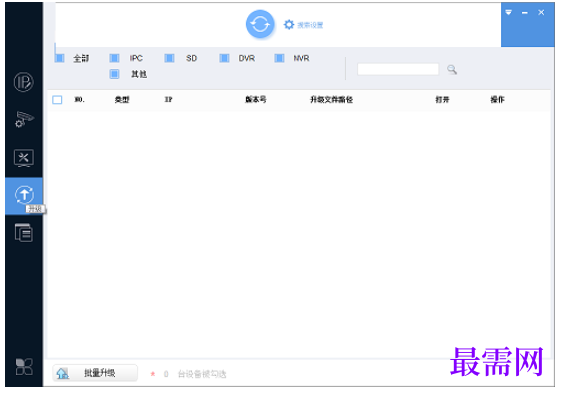
Task: Close the application window
Action: coord(541,13)
